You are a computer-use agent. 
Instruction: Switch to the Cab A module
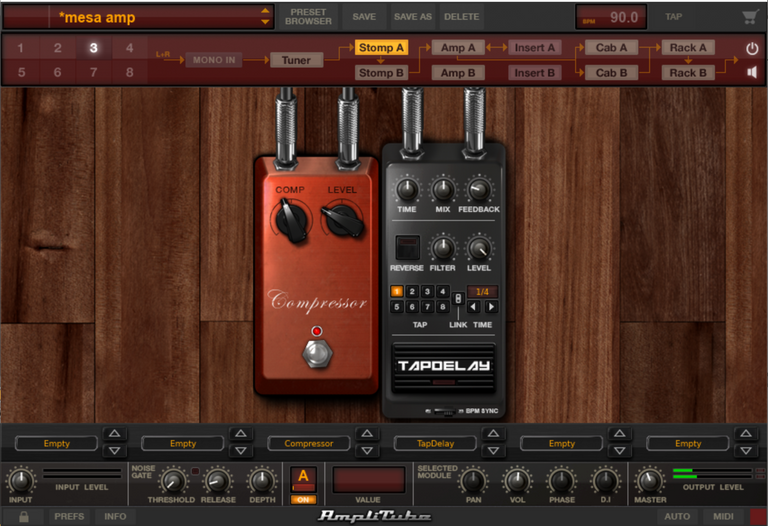tap(611, 48)
